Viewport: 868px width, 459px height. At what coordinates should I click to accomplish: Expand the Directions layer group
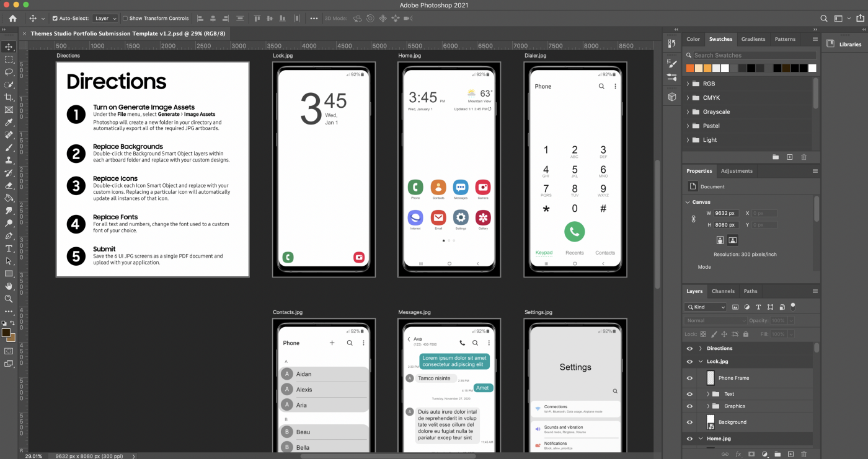701,348
